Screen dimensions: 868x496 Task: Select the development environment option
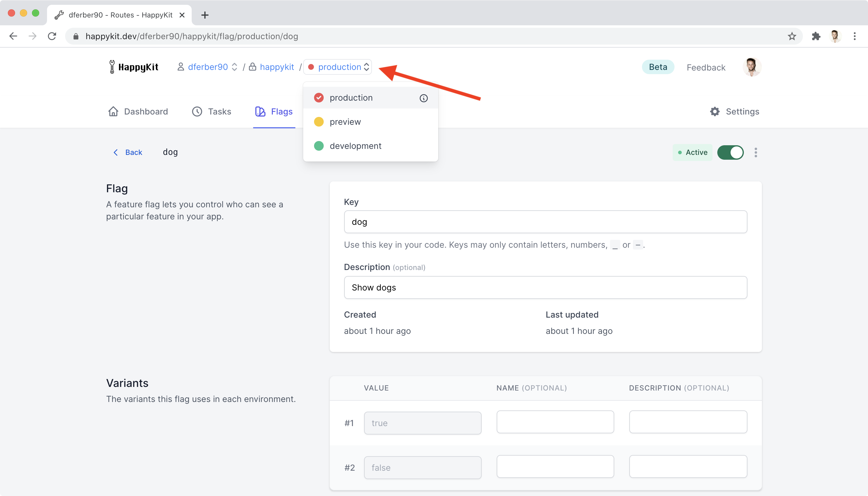(x=355, y=146)
